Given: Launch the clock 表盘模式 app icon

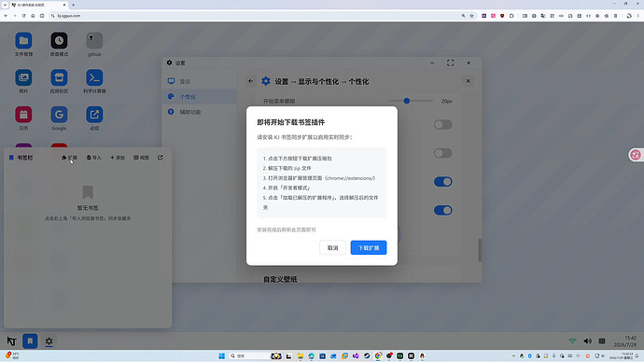Looking at the screenshot, I should 59,41.
